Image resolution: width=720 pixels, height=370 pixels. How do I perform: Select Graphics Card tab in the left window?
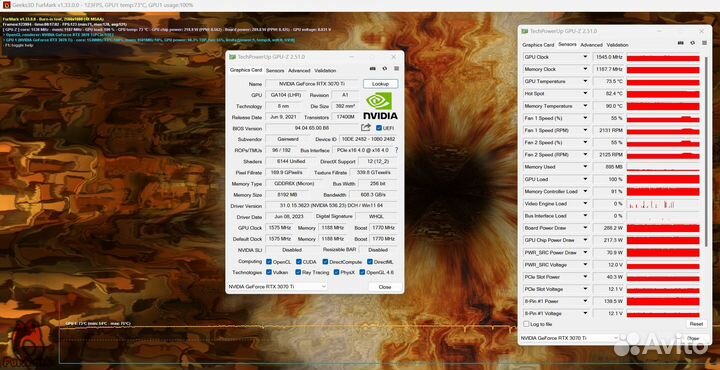(x=246, y=70)
